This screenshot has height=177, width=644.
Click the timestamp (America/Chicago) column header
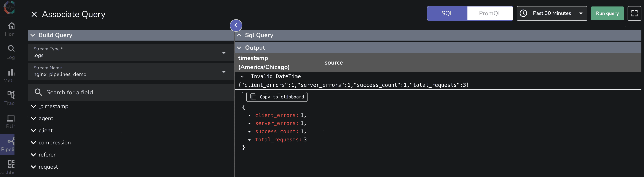[264, 63]
